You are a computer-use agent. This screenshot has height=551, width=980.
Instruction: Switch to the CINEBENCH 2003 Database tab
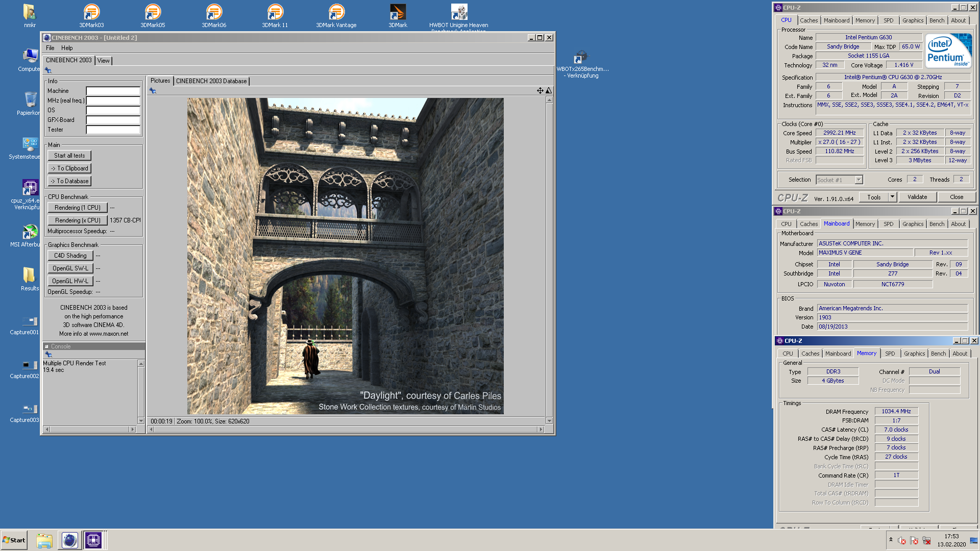(211, 81)
